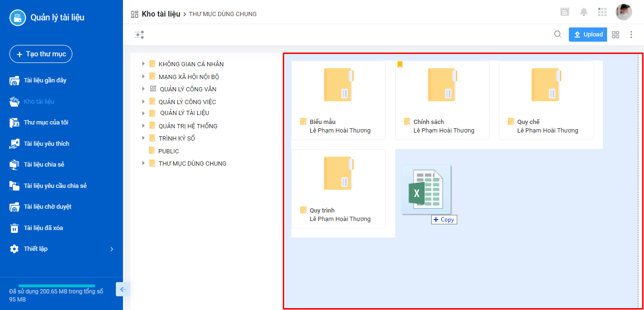Click the dragged Excel file icon

pos(426,189)
